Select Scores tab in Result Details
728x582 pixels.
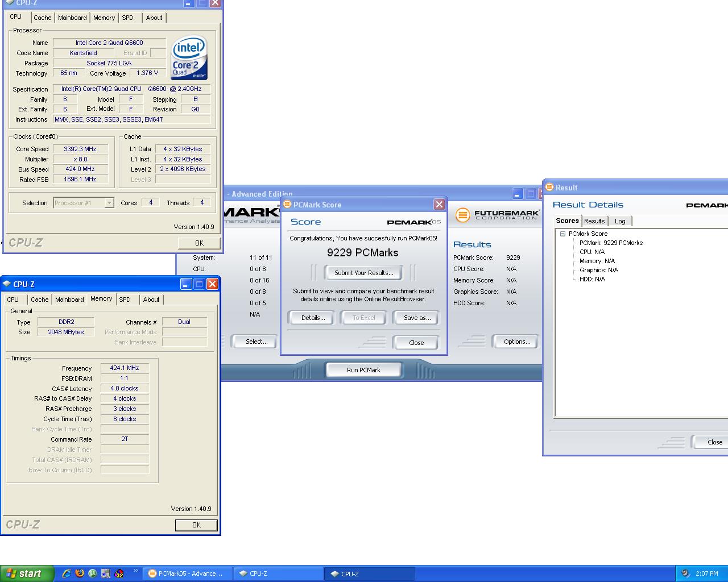567,221
